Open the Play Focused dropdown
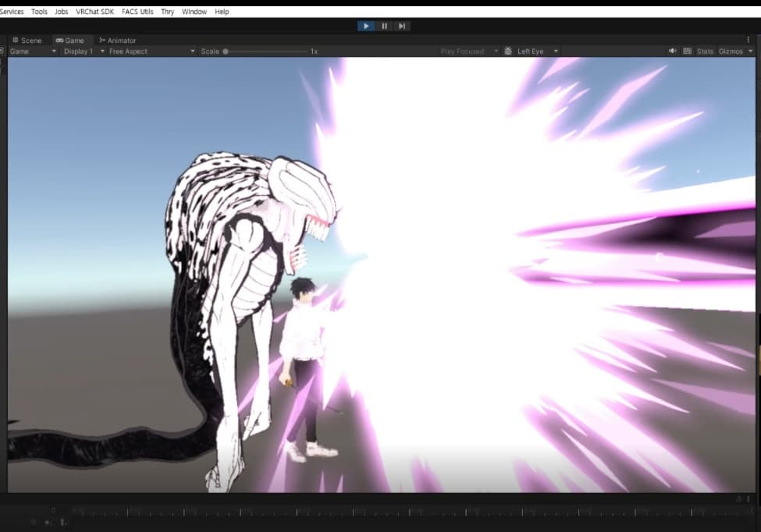 pyautogui.click(x=468, y=51)
